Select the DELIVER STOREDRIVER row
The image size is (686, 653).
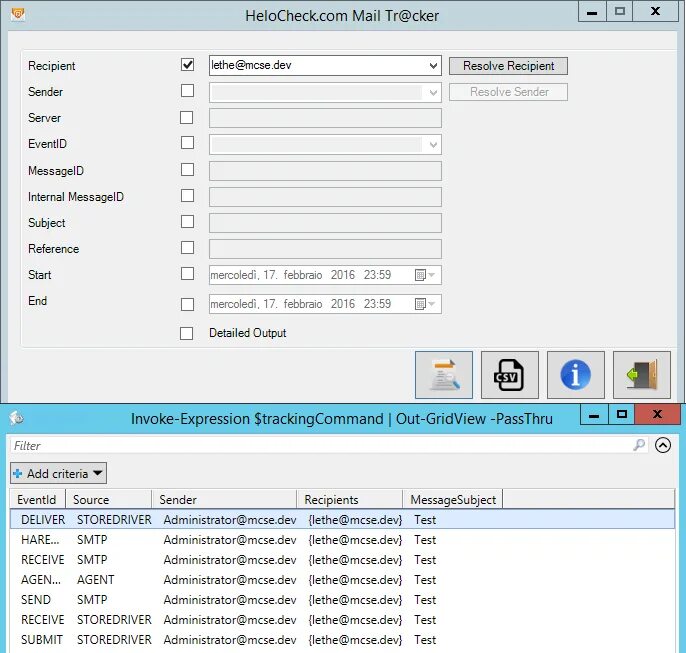pyautogui.click(x=342, y=520)
